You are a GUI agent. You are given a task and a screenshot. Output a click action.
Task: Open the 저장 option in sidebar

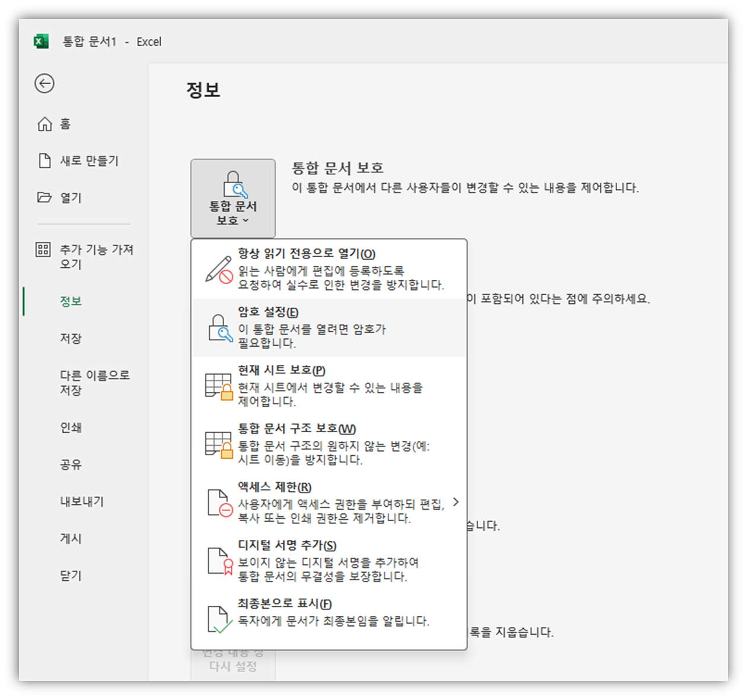[x=71, y=338]
